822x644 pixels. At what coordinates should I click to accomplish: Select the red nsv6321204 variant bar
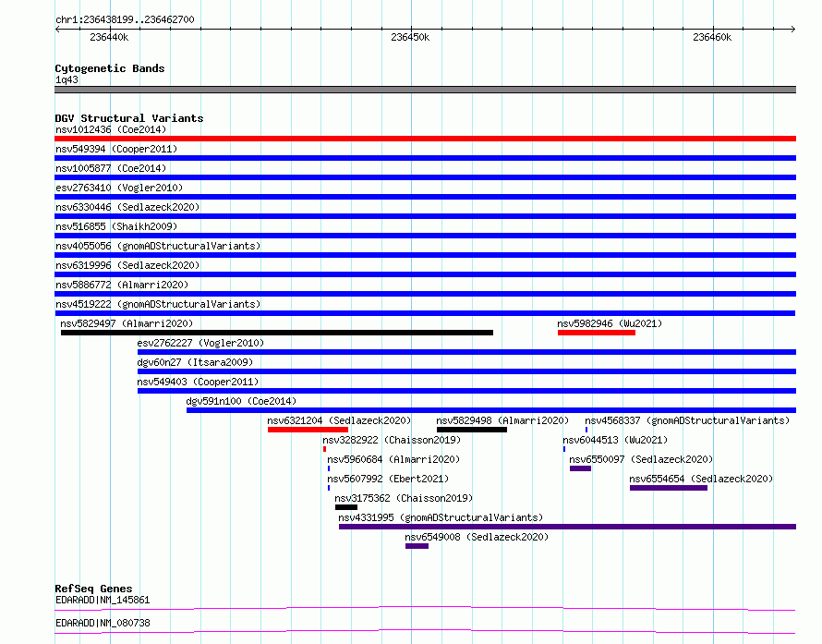[x=308, y=430]
